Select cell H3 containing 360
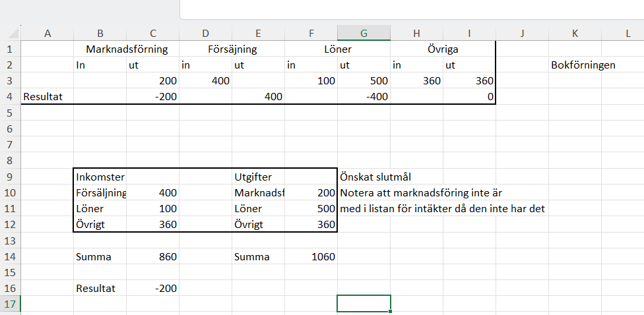The height and width of the screenshot is (315, 644). coord(417,81)
